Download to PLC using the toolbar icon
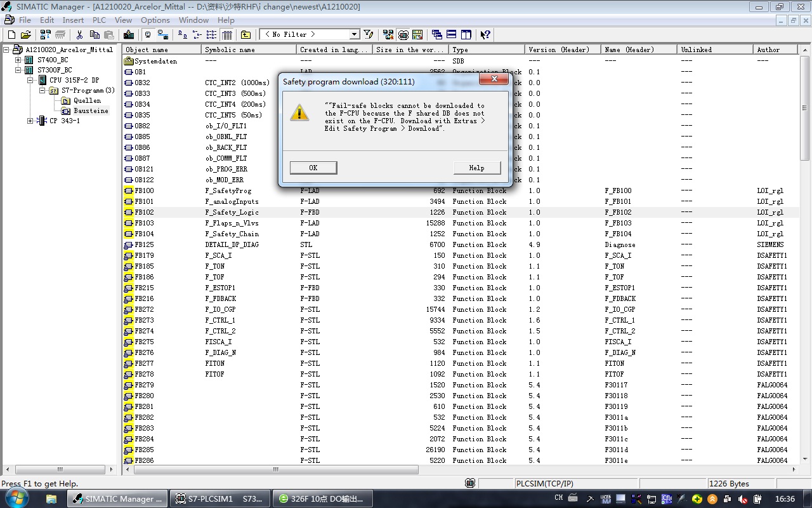Viewport: 812px width, 508px height. click(129, 34)
